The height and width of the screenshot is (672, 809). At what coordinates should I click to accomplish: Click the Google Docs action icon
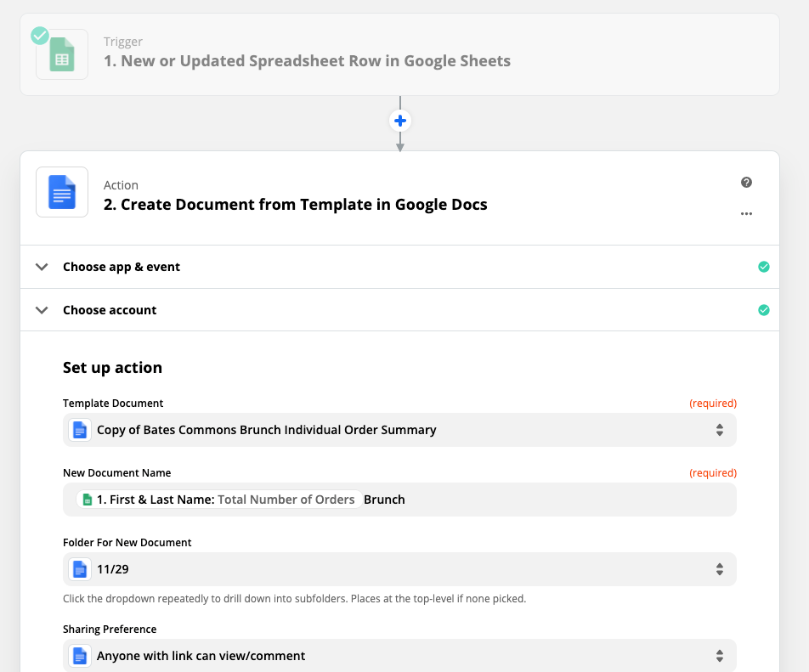[62, 192]
